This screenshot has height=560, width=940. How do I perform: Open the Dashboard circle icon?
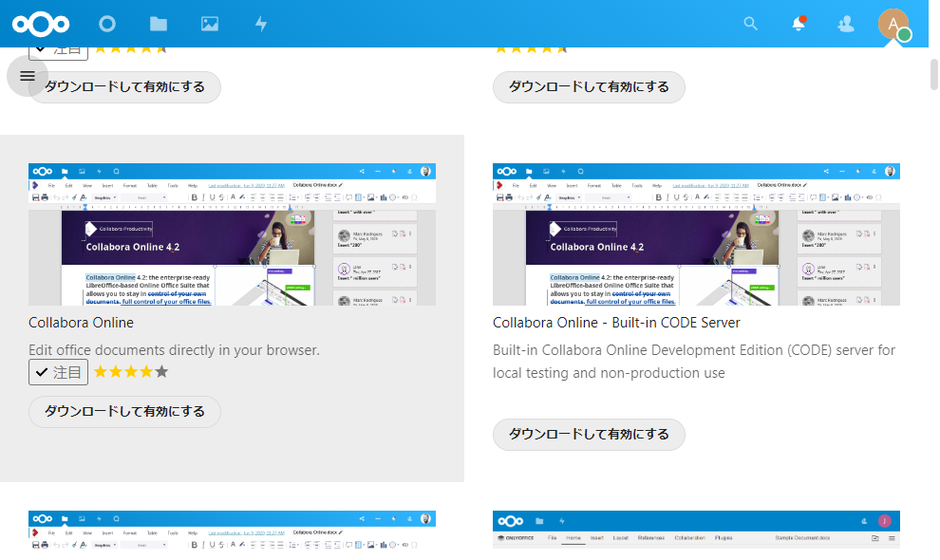click(x=107, y=24)
